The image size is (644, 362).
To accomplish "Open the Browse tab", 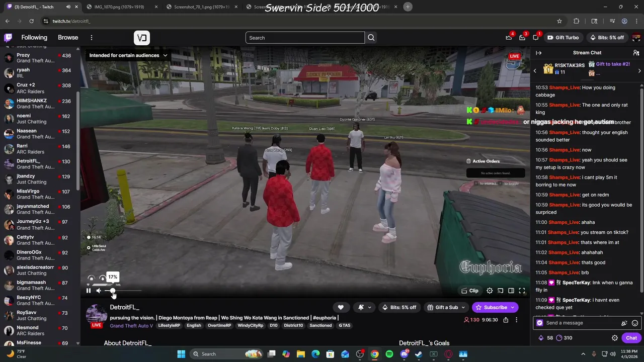I will tap(68, 38).
